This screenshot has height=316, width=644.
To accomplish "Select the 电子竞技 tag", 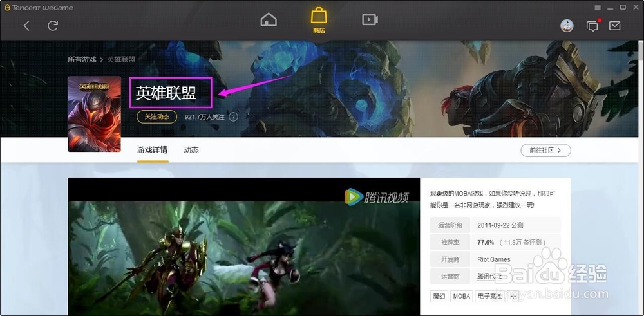I will pos(490,296).
